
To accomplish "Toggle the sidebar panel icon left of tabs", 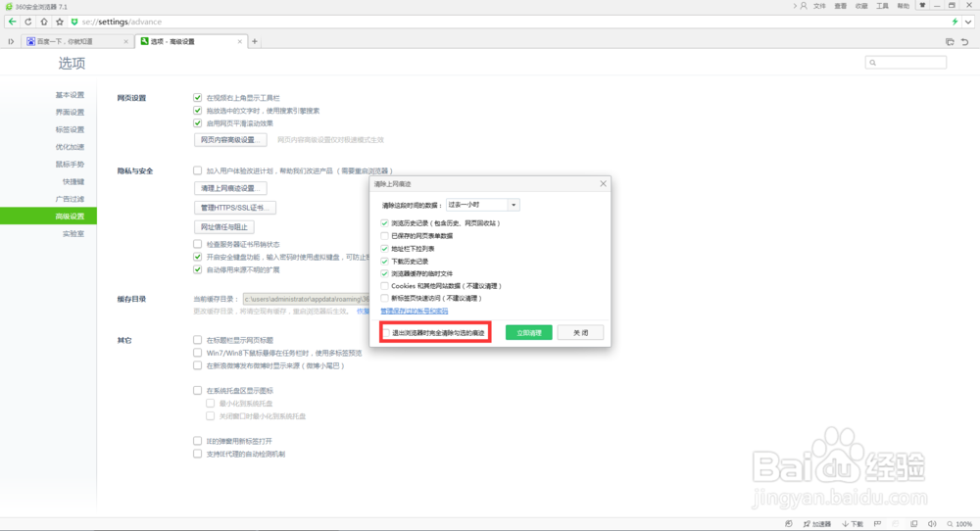I will point(11,41).
